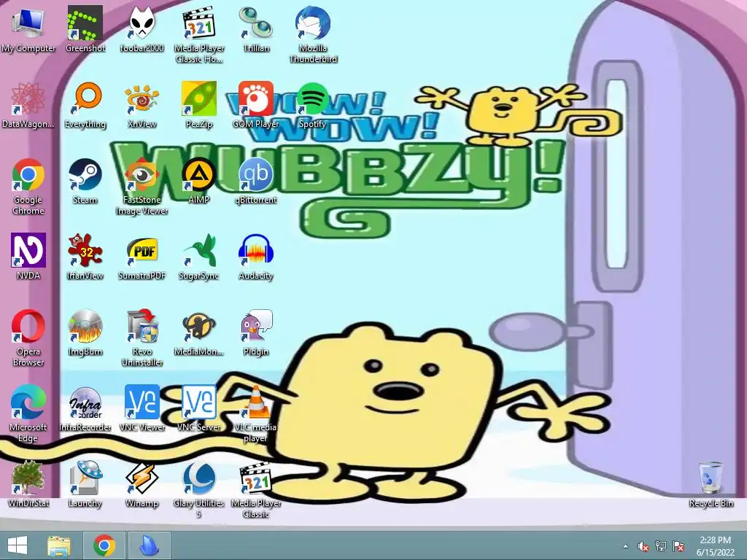Click the muted volume tray icon
747x560 pixels.
coord(643,546)
